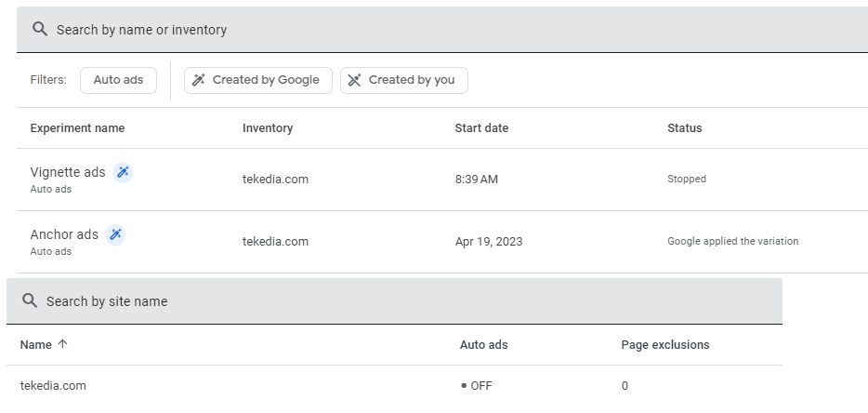Click the magic wand icon beside Vignette ads
The height and width of the screenshot is (413, 868).
(123, 172)
